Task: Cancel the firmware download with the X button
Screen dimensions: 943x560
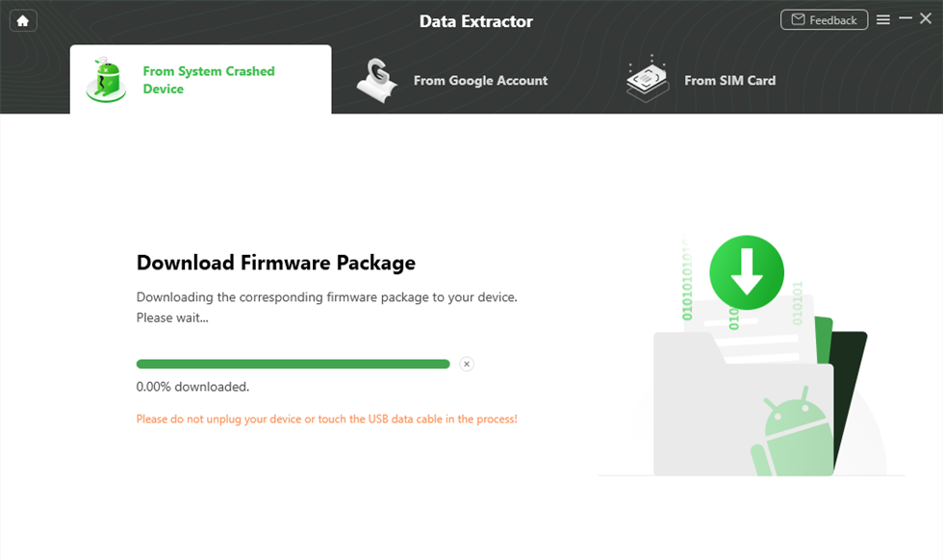Action: tap(467, 364)
